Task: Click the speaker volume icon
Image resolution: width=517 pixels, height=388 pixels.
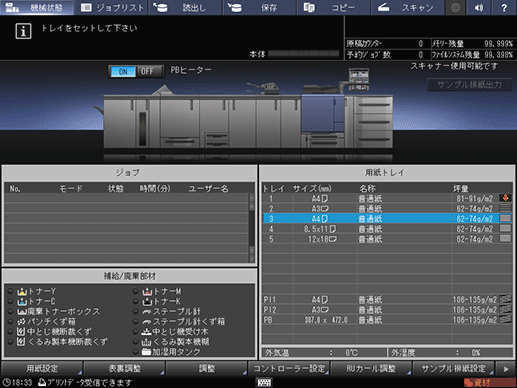Action: pyautogui.click(x=479, y=7)
